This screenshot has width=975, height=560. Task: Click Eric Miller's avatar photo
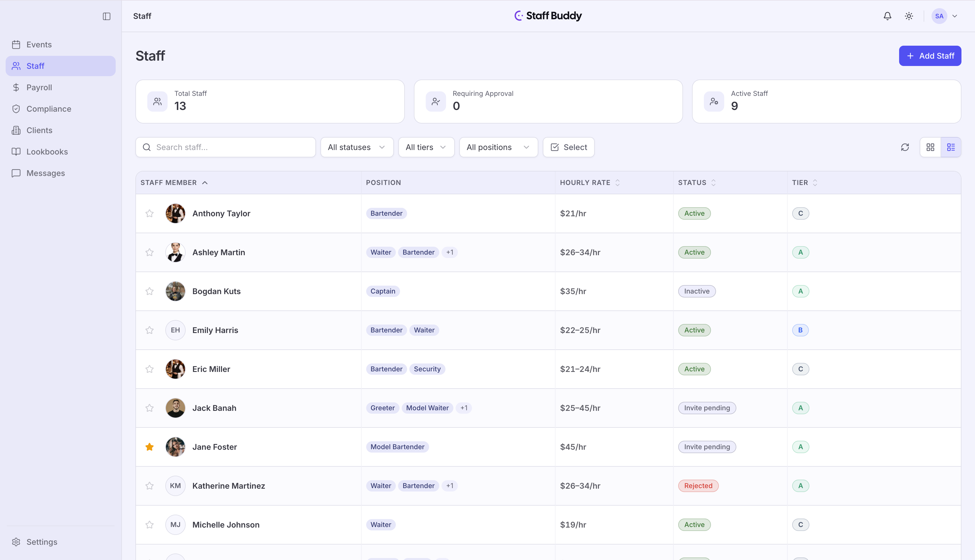[x=175, y=369]
